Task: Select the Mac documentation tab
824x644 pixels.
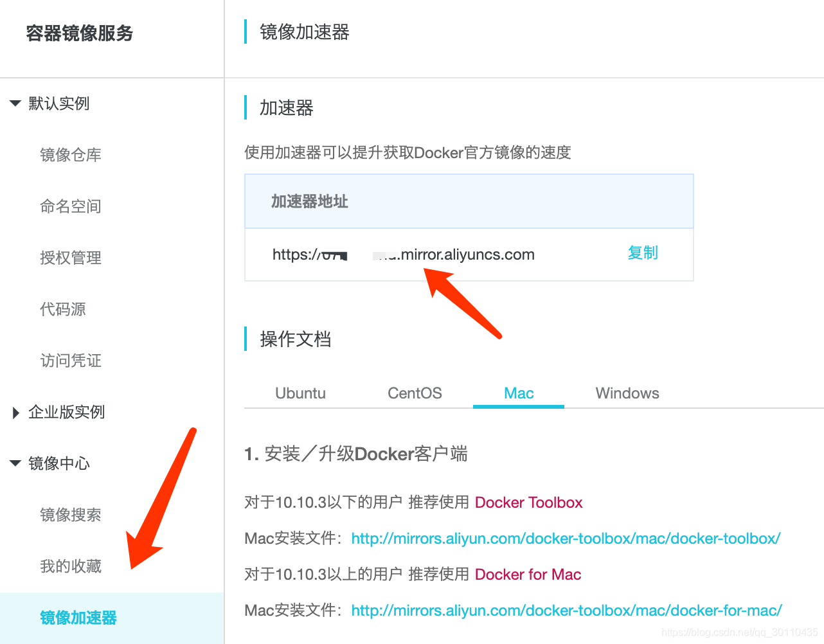Action: click(519, 393)
